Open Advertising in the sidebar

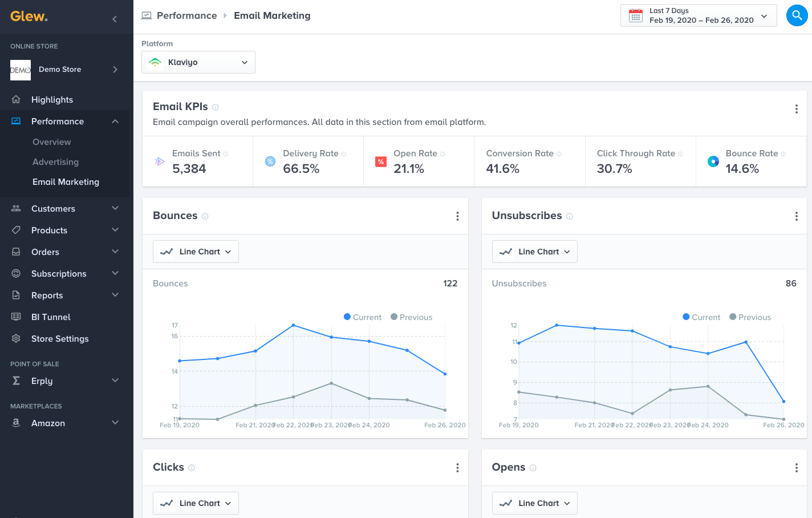55,162
